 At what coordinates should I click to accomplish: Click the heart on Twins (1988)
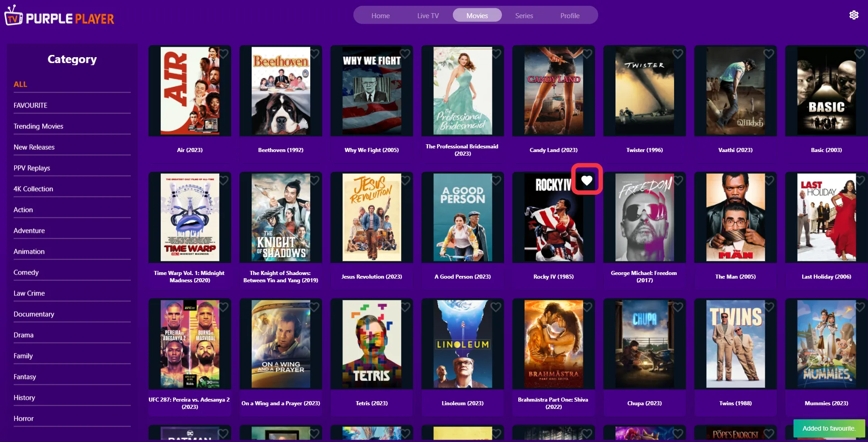(769, 307)
